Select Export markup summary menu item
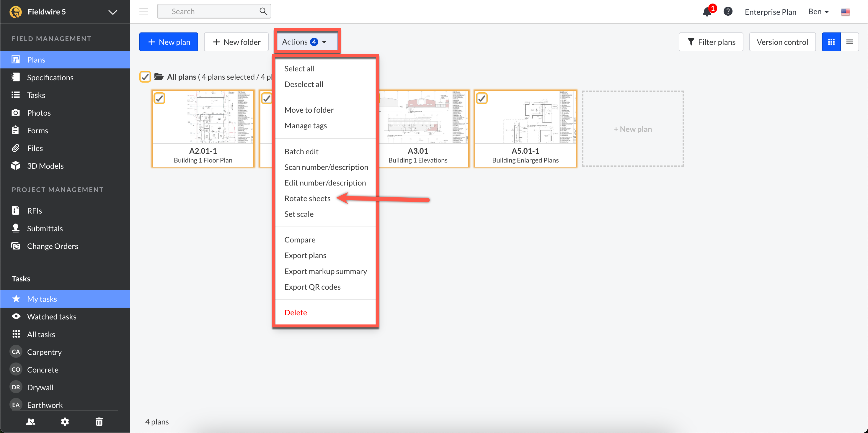The height and width of the screenshot is (433, 868). (x=325, y=271)
